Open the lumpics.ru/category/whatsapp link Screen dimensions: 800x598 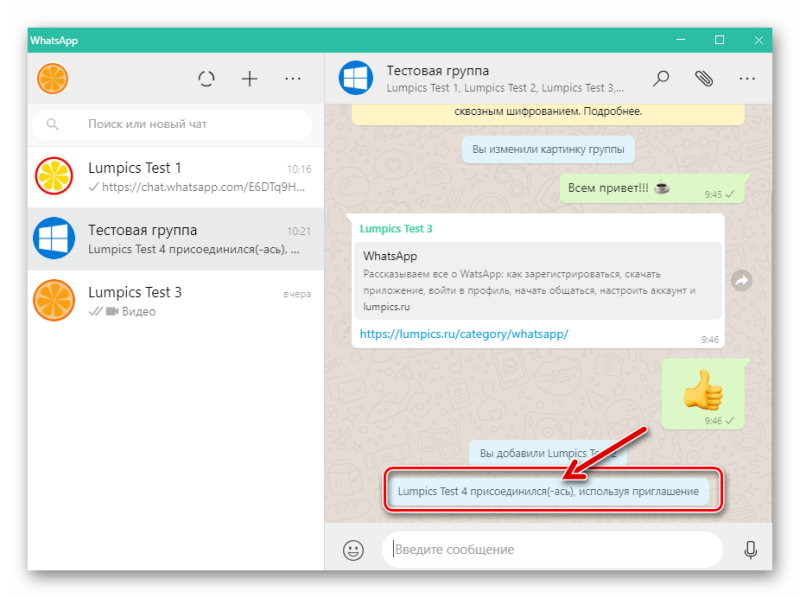pyautogui.click(x=464, y=334)
